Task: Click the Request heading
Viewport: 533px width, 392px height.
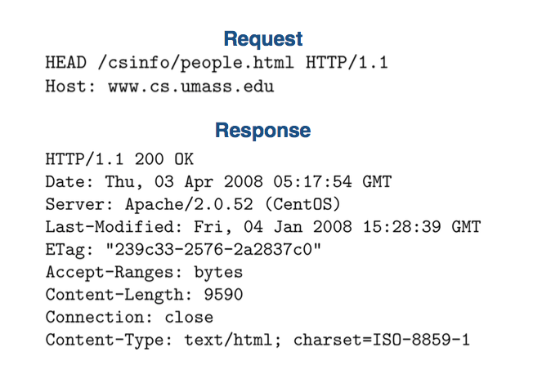Action: (263, 38)
